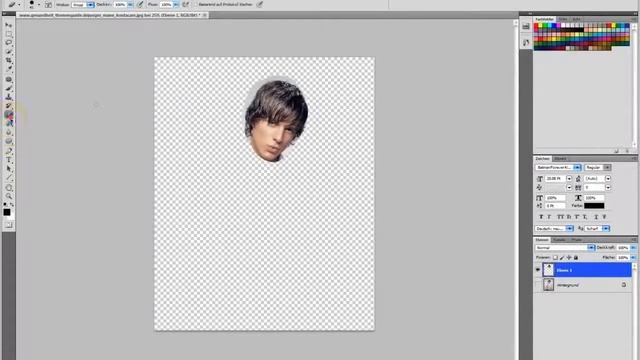Image resolution: width=640 pixels, height=360 pixels.
Task: Open the font size dropdown arrow
Action: pos(569,179)
